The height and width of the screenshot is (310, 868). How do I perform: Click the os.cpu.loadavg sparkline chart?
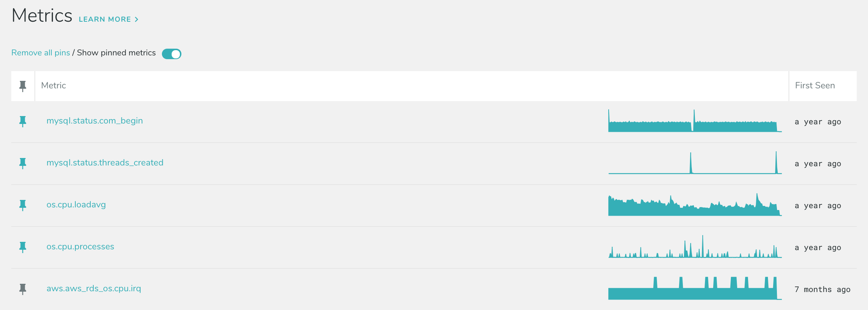[694, 206]
